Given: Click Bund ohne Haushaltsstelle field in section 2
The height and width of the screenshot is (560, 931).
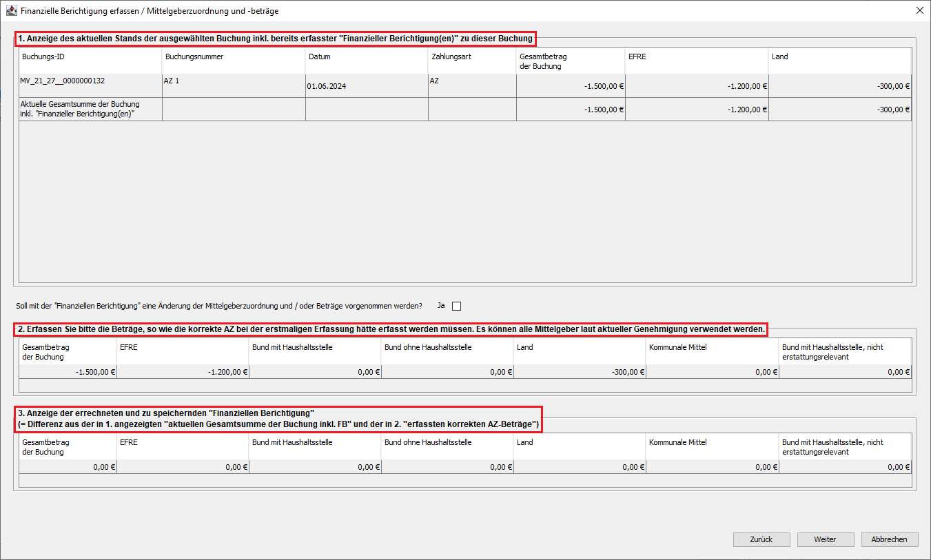Looking at the screenshot, I should [447, 372].
